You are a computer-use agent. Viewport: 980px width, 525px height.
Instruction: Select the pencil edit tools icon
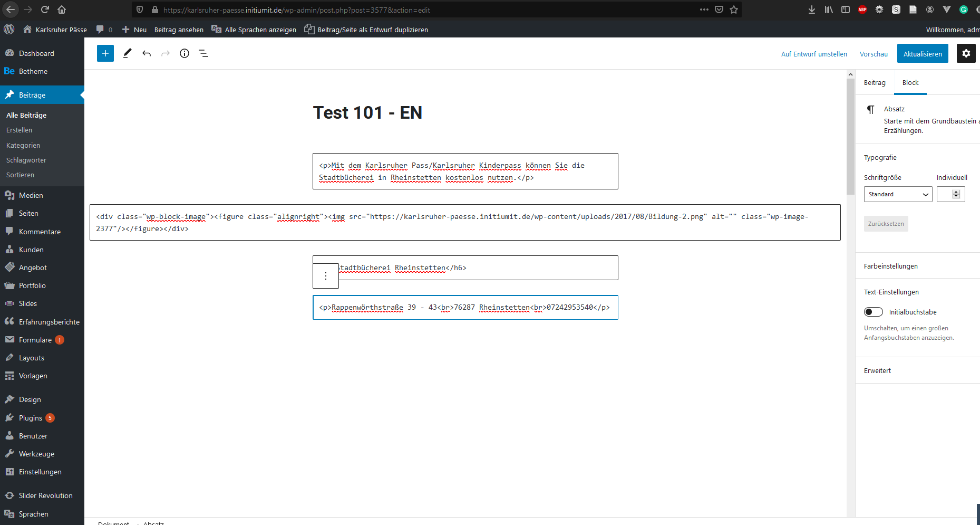(127, 53)
